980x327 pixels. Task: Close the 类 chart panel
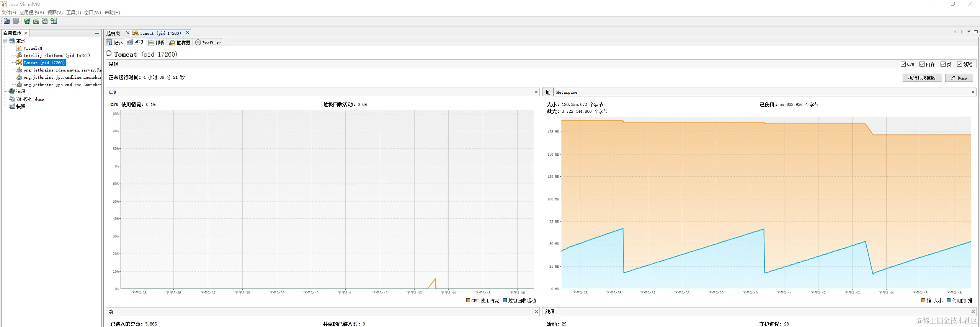coord(536,312)
